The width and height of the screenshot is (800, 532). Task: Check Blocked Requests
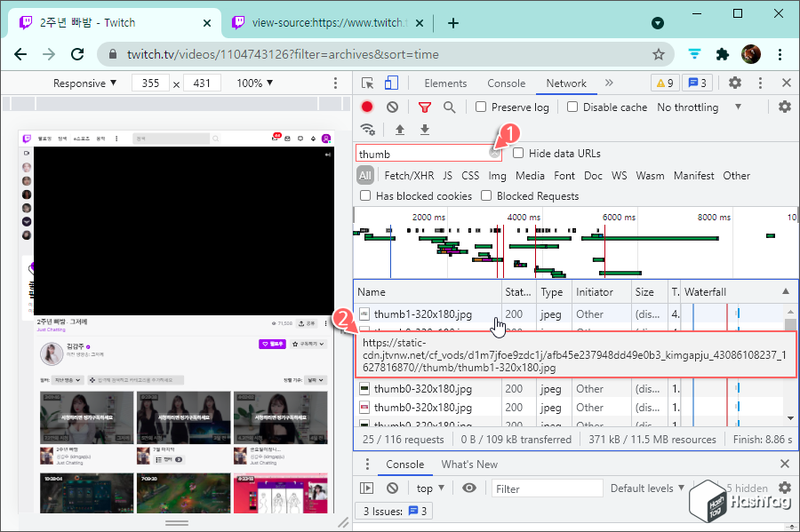(486, 195)
